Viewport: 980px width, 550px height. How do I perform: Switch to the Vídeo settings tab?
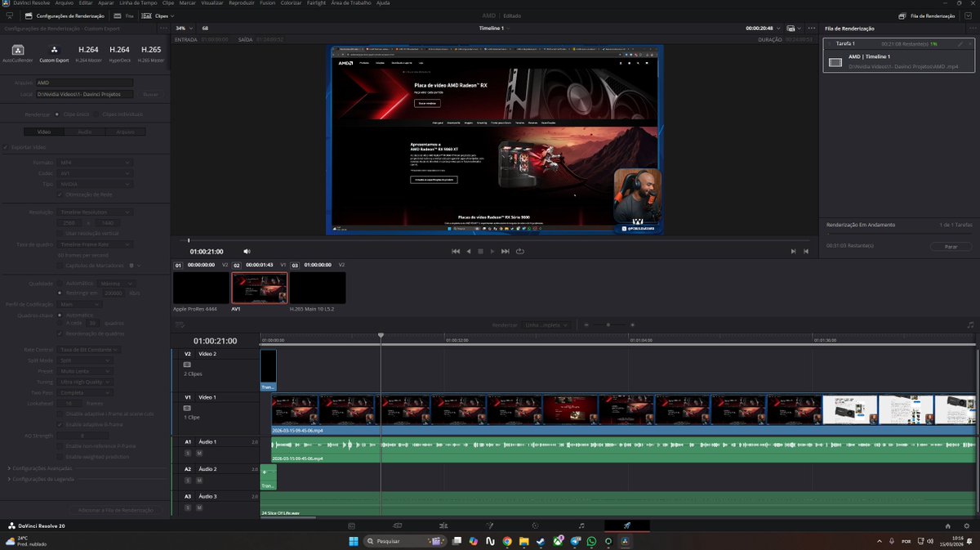click(44, 131)
